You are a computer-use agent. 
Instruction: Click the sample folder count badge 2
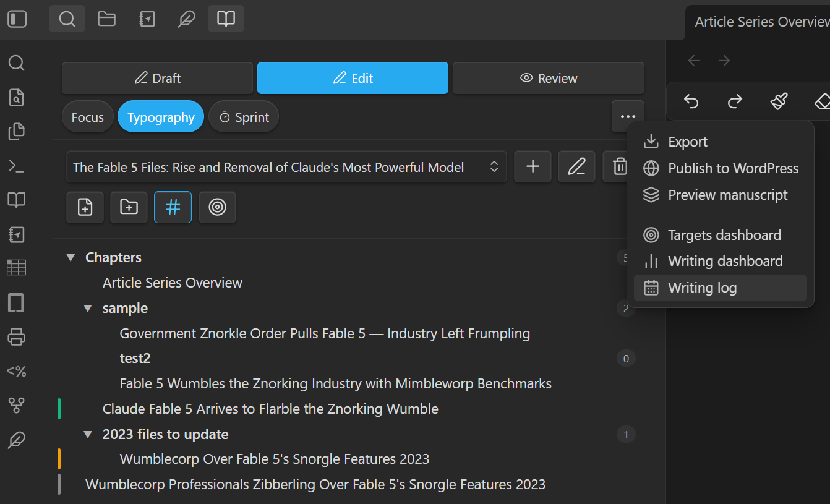(x=626, y=309)
